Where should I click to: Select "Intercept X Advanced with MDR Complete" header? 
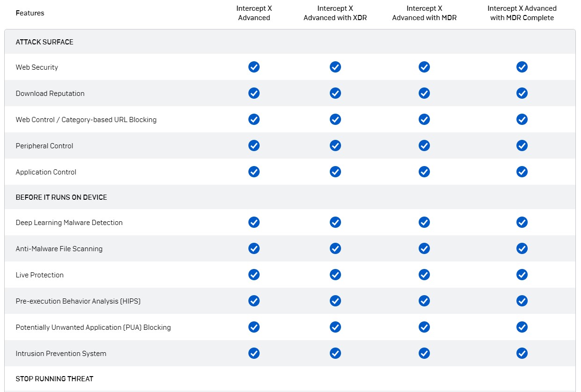(522, 13)
